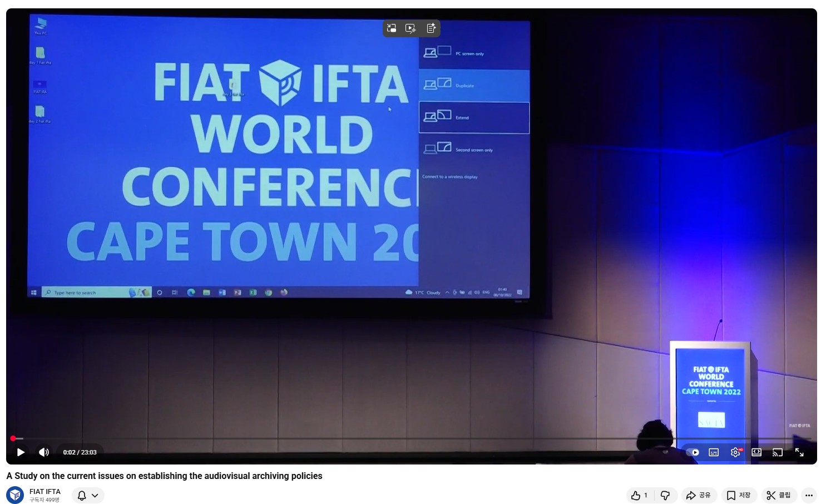Switch to theater mode view

coord(756,452)
